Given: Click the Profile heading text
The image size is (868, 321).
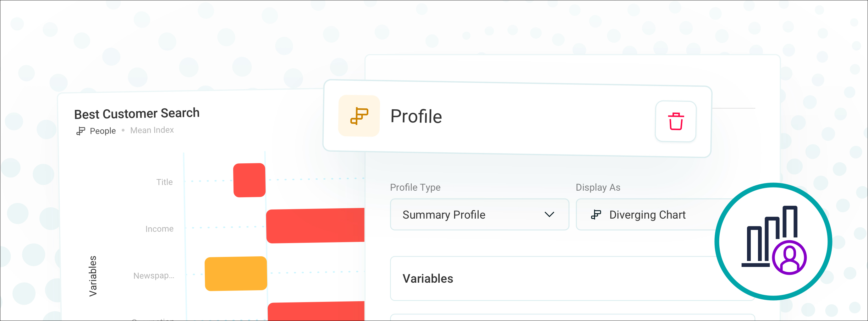Looking at the screenshot, I should point(416,117).
